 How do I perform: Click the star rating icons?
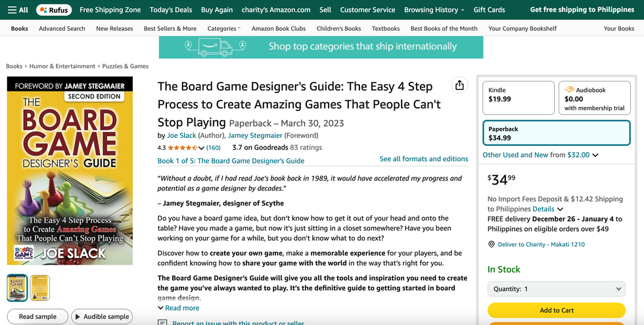click(182, 148)
